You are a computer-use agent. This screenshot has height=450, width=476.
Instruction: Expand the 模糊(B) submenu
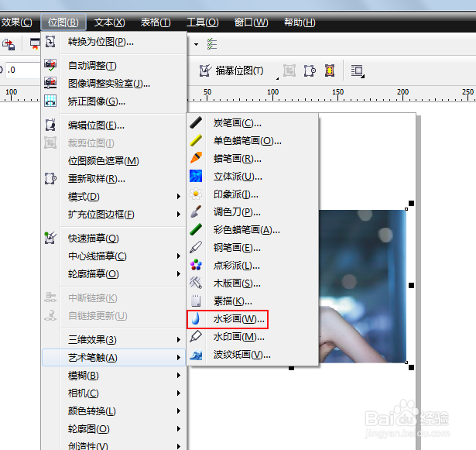[x=179, y=376]
